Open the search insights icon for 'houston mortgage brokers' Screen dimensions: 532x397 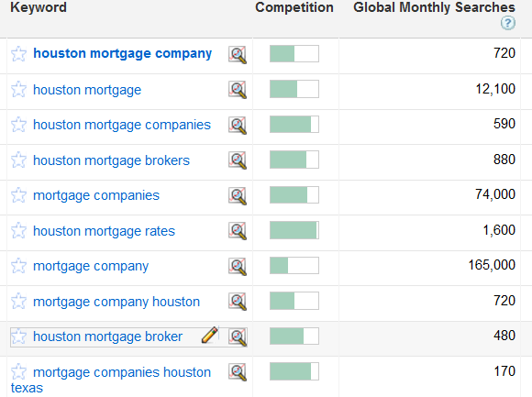coord(238,160)
